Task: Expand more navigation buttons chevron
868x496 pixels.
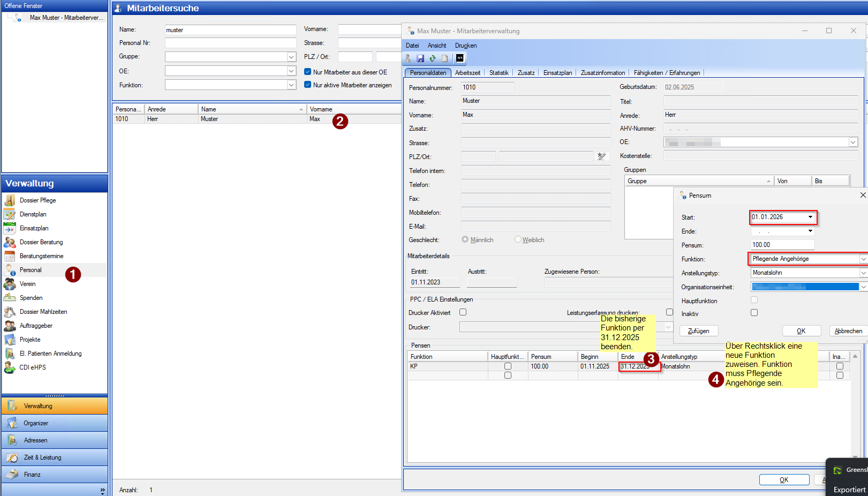Action: pyautogui.click(x=102, y=490)
